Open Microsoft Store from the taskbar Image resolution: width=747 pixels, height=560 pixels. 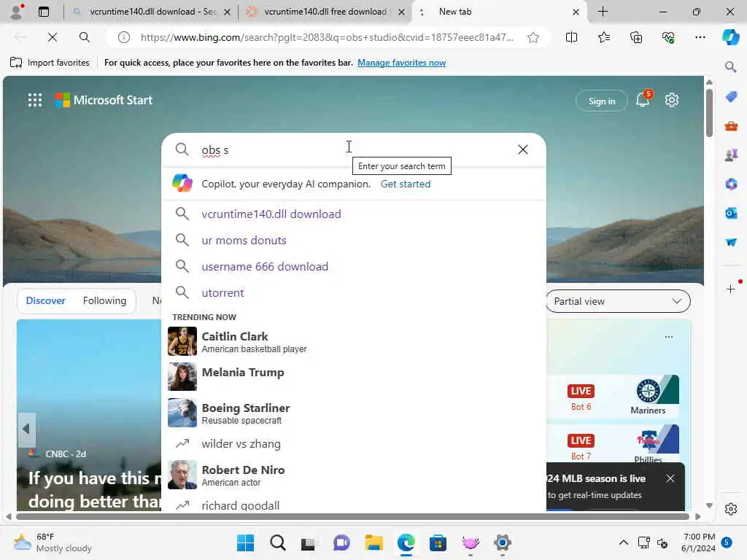[438, 542]
